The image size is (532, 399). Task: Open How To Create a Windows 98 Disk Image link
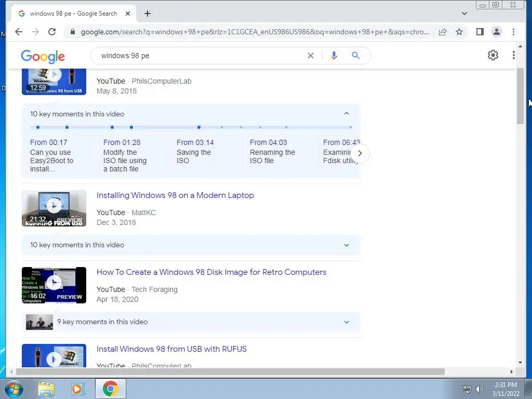pyautogui.click(x=211, y=272)
